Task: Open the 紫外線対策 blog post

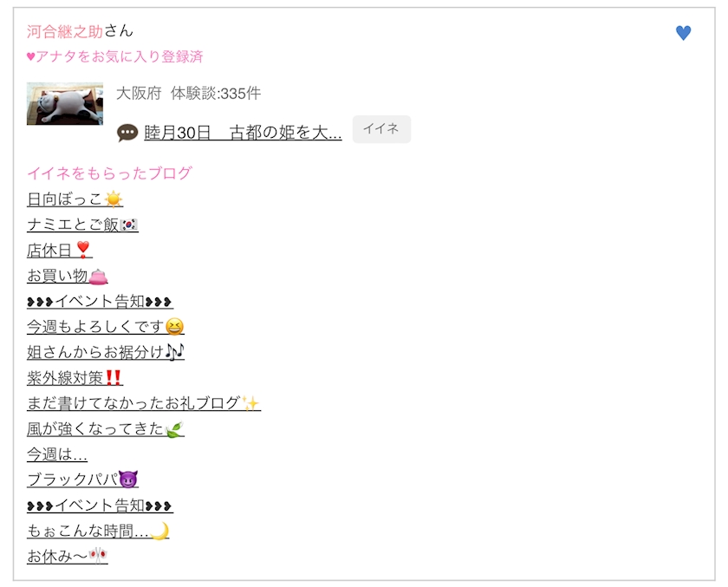Action: pyautogui.click(x=75, y=377)
